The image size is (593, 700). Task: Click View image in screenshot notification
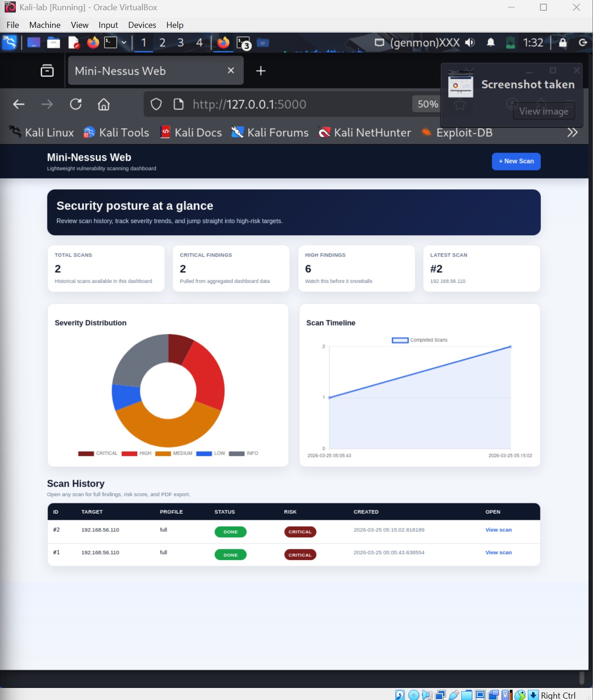[544, 111]
